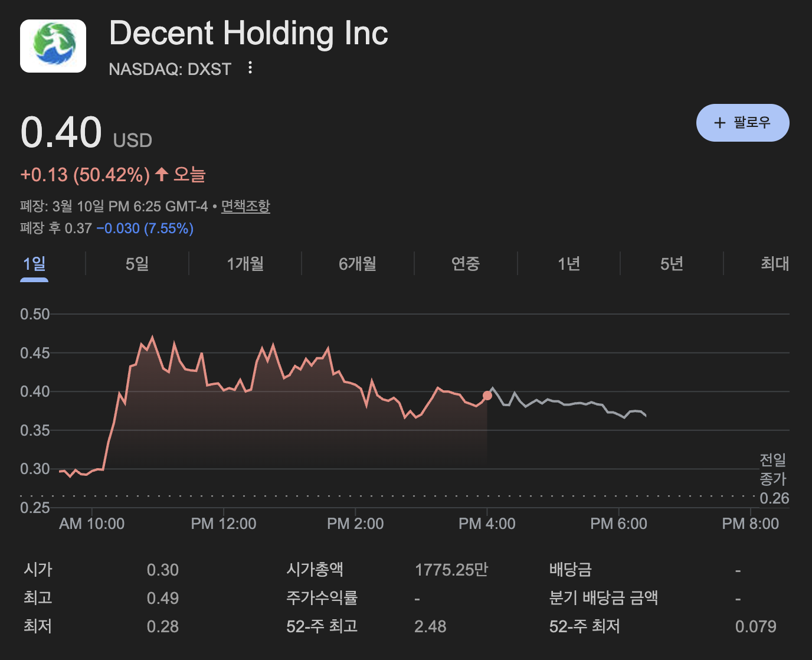
Task: Click the 분기 배당금 금액 label
Action: 603,598
